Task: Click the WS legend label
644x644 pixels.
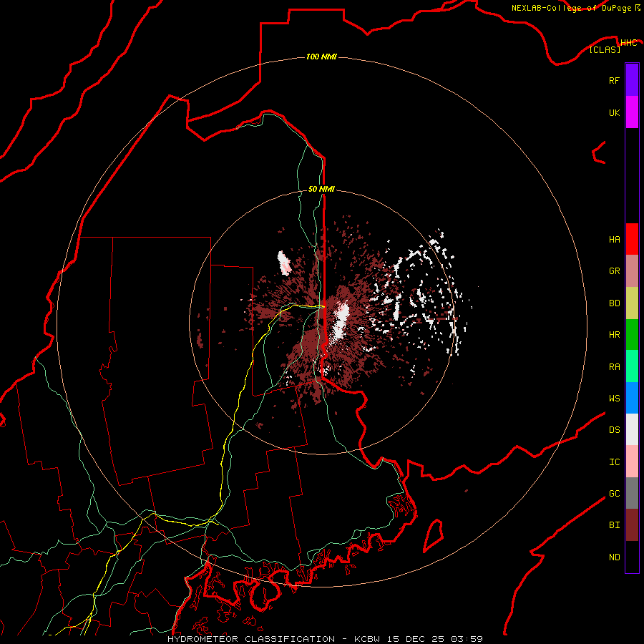Action: click(614, 399)
